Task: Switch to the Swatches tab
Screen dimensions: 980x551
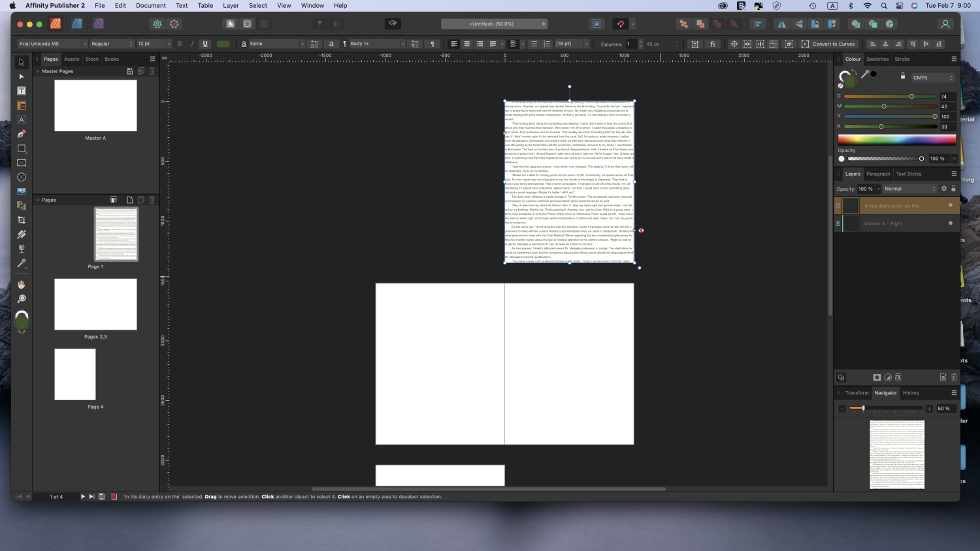Action: (877, 59)
